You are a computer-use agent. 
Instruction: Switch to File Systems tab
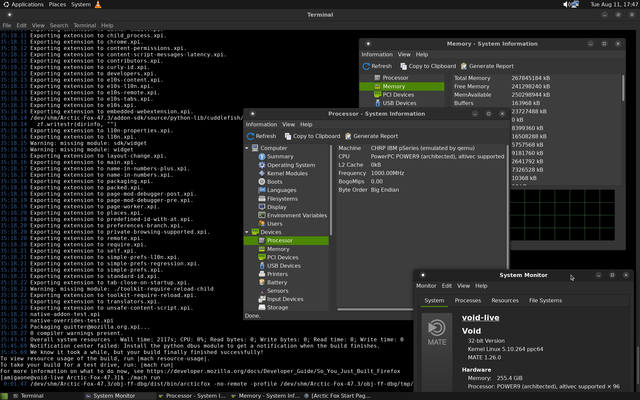click(545, 300)
